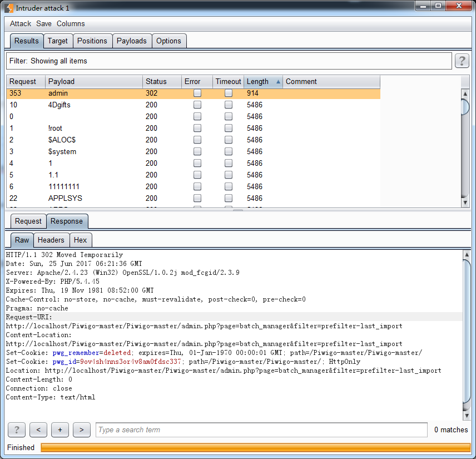This screenshot has width=476, height=459.
Task: Sort by the Error column header
Action: point(197,81)
